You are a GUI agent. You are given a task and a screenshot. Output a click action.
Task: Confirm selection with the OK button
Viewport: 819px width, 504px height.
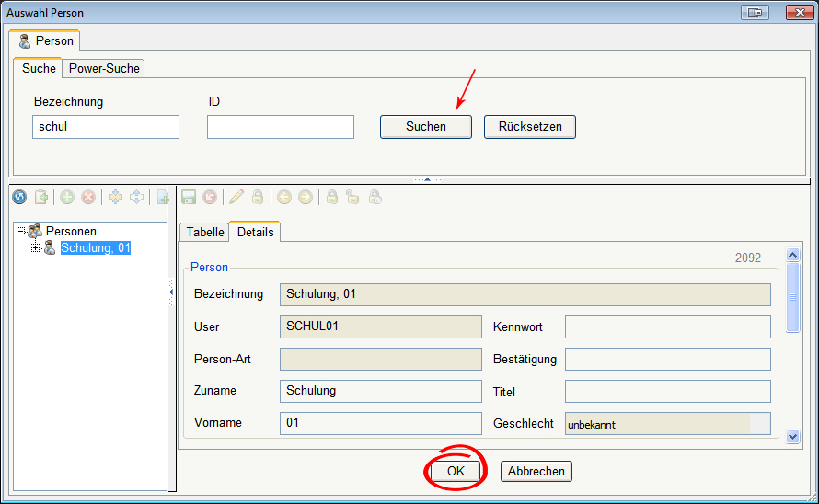456,471
